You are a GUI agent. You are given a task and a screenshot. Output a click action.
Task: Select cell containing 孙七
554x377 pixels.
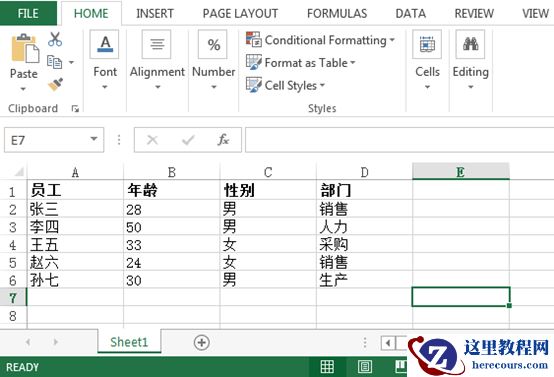(75, 280)
